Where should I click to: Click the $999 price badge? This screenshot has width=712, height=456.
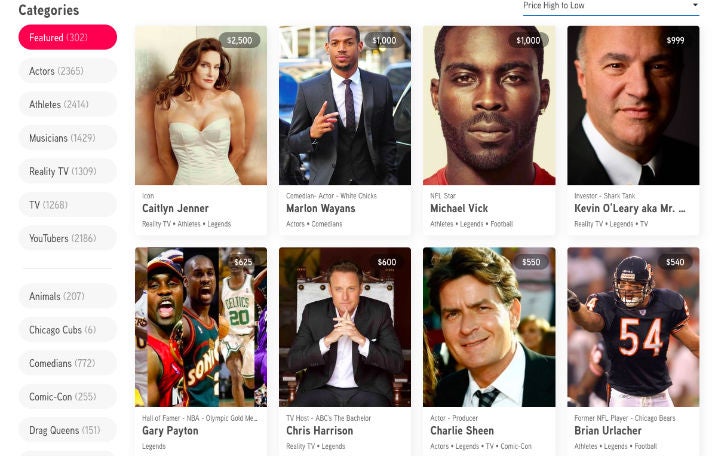(675, 40)
